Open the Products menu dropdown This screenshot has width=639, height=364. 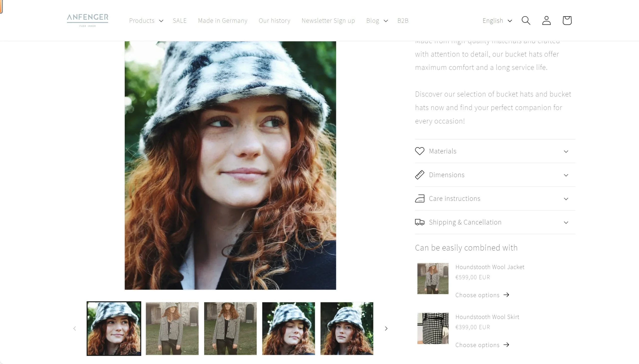click(x=146, y=21)
